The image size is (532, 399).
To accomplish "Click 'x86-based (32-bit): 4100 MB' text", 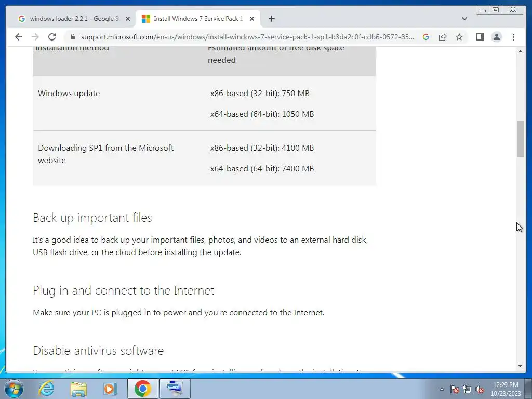I will [262, 148].
